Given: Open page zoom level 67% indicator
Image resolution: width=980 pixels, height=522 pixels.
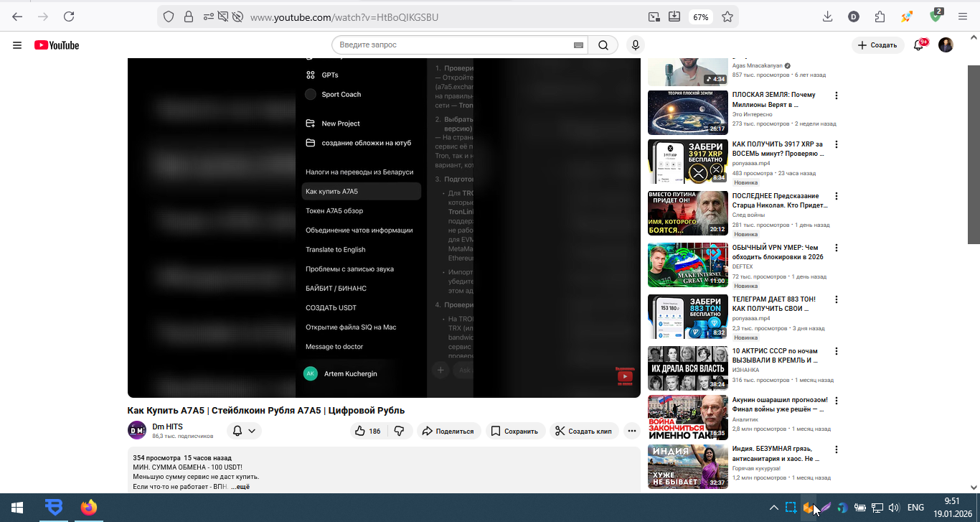Looking at the screenshot, I should click(700, 17).
